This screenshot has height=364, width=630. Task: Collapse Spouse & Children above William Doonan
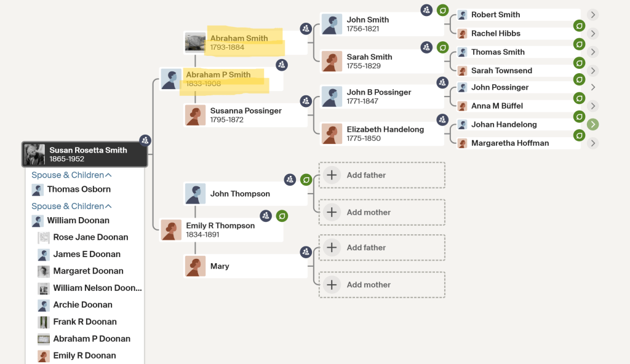68,206
